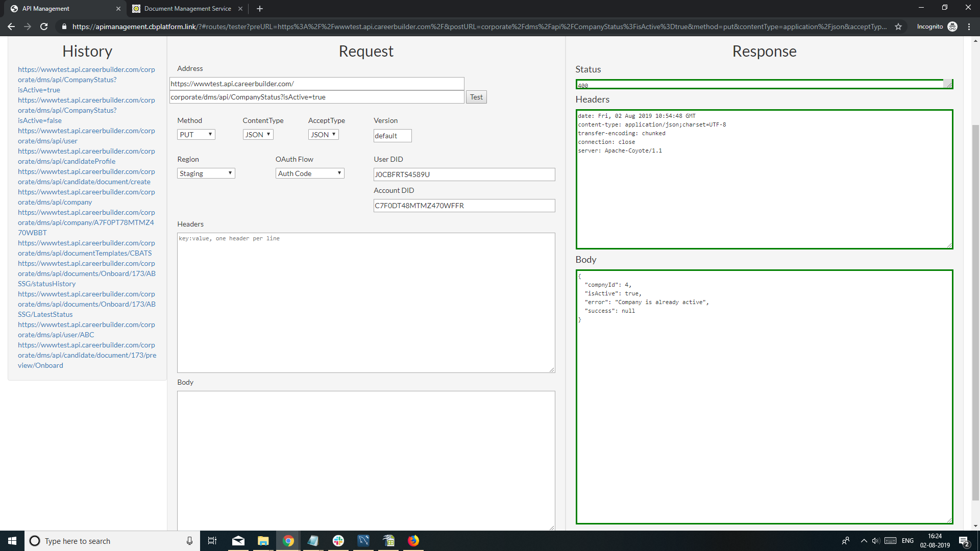Open history link Onboard/173/ABSSG/statusHistory
Image resolution: width=980 pixels, height=551 pixels.
click(x=87, y=273)
